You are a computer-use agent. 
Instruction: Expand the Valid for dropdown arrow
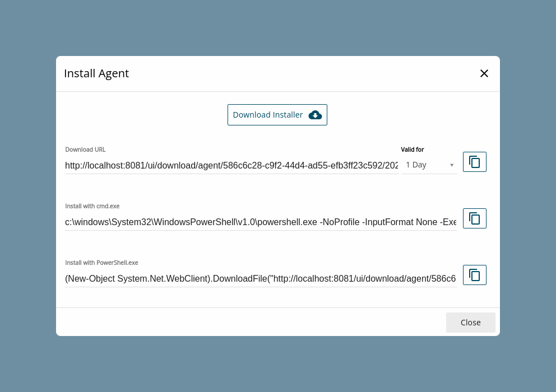(452, 165)
